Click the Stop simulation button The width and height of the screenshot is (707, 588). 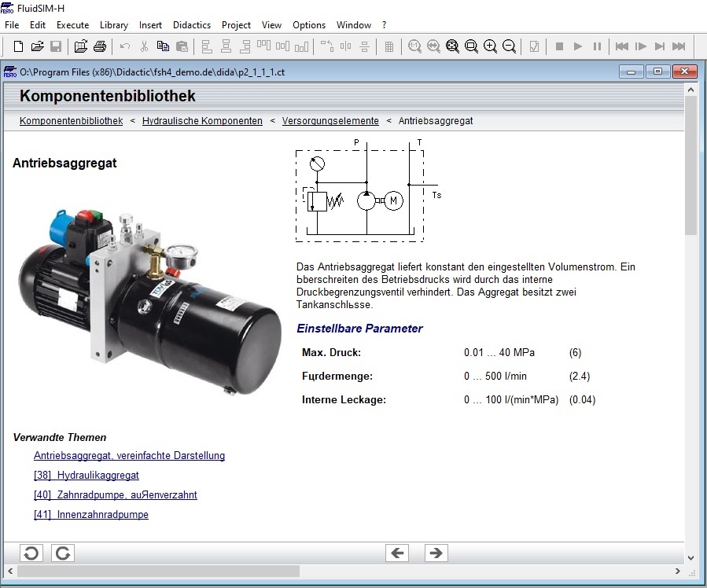click(x=560, y=46)
